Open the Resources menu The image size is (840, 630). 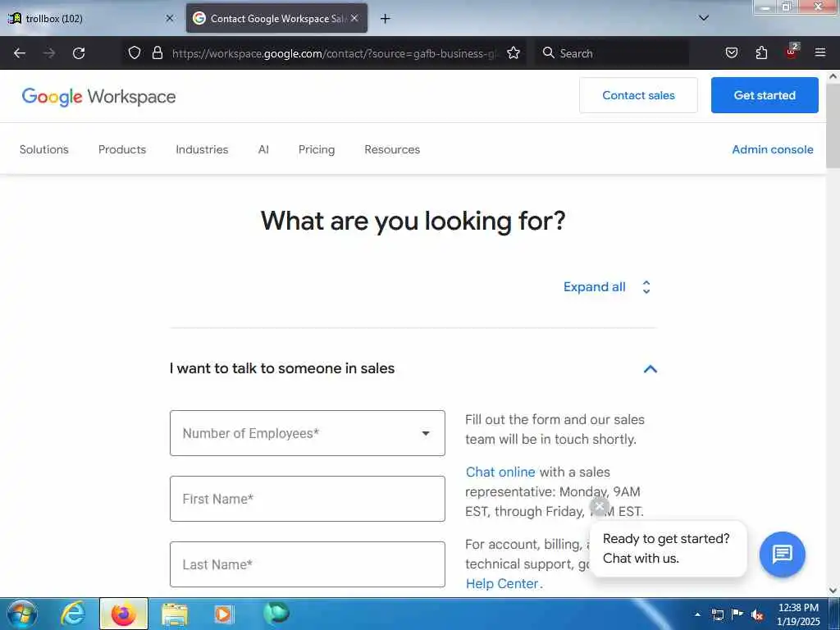tap(392, 149)
